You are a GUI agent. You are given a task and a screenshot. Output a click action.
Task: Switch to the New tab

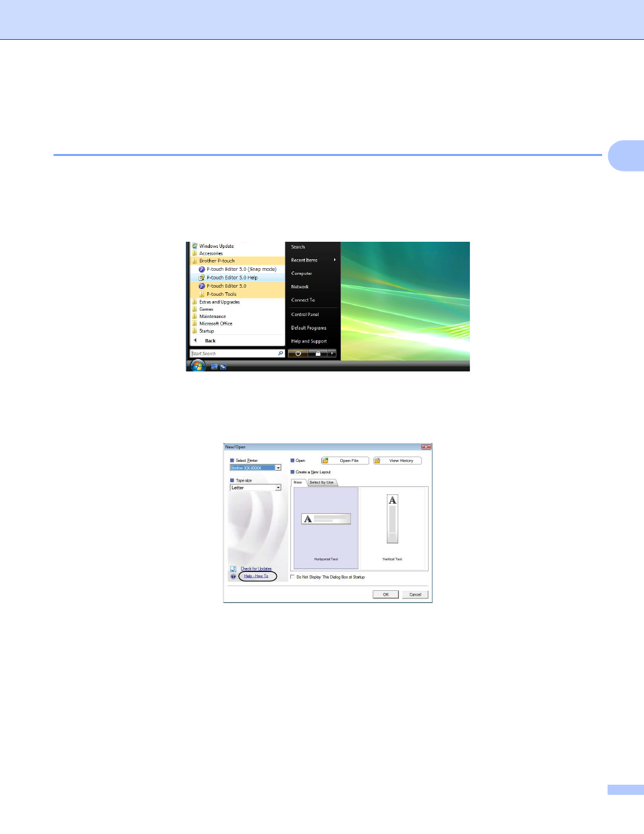298,482
